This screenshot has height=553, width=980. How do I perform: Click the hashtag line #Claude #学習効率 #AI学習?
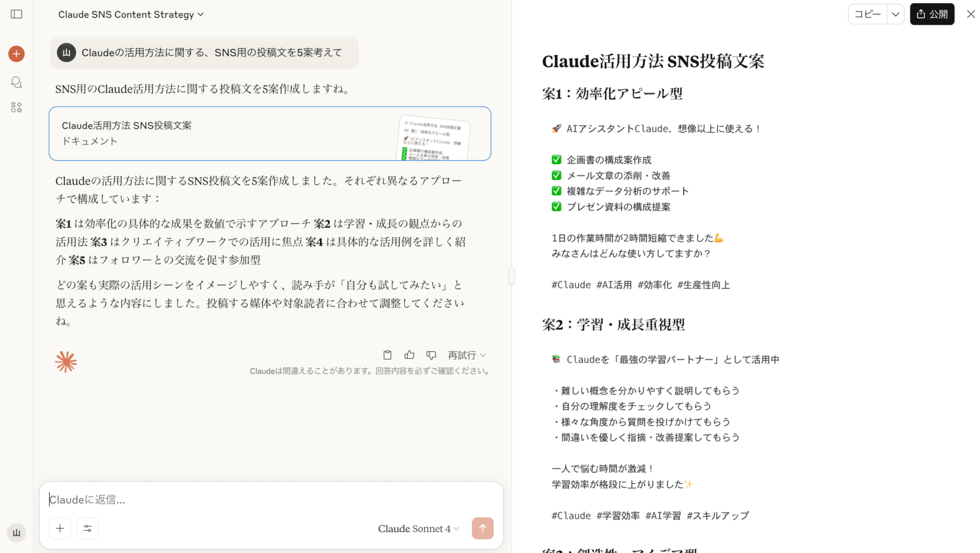pos(650,516)
